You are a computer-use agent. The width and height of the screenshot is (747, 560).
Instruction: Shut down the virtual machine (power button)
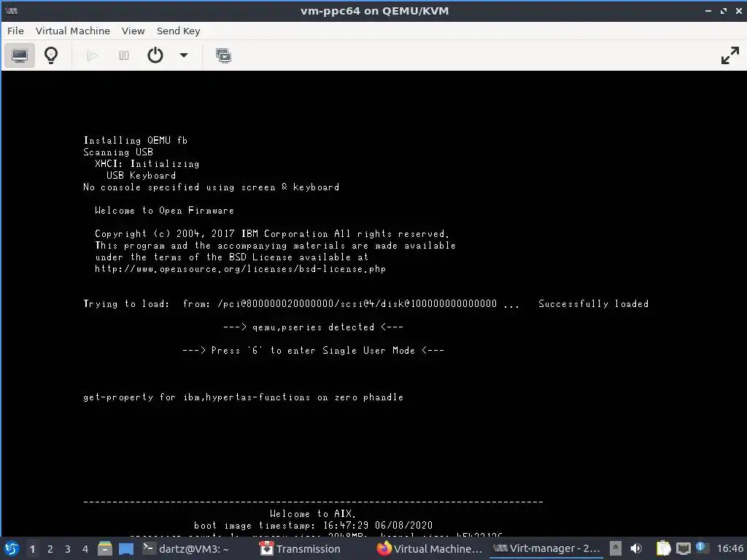tap(155, 55)
